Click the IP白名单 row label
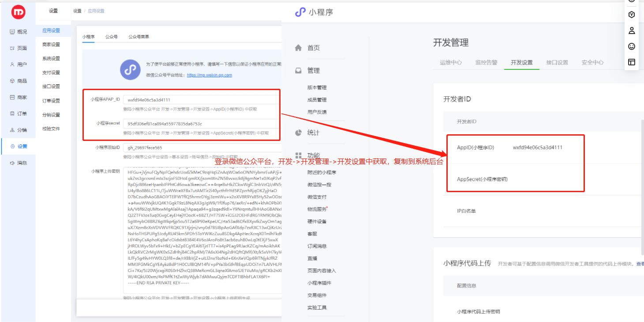This screenshot has width=644, height=322. pos(466,211)
